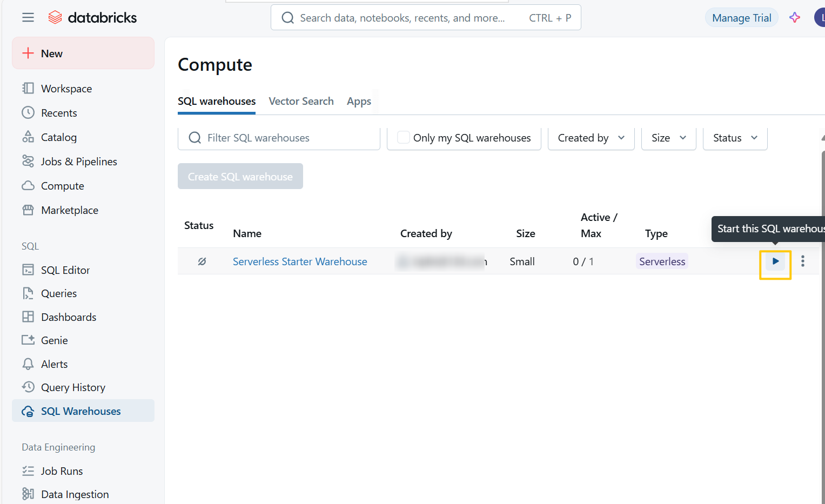Open the hamburger navigation menu
825x504 pixels.
pos(28,18)
